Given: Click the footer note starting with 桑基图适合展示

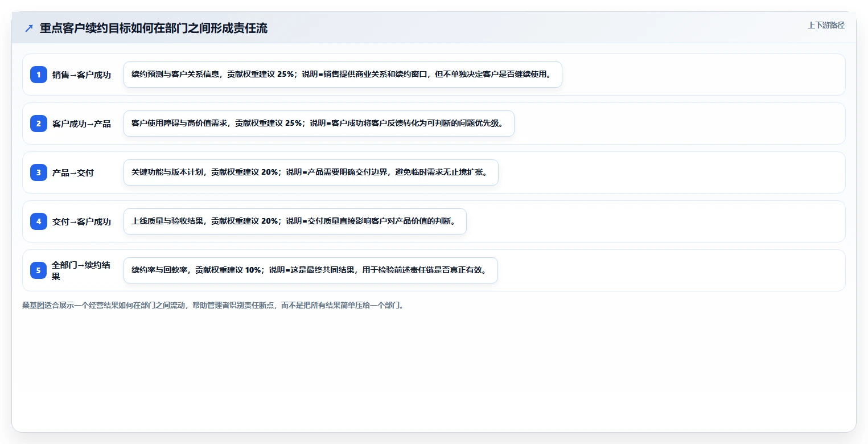Looking at the screenshot, I should (213, 305).
